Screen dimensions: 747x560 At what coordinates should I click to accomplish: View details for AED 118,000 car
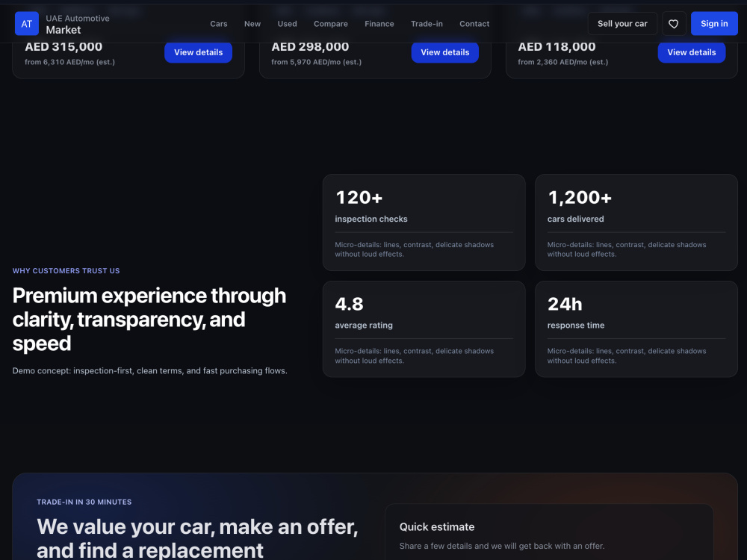click(x=691, y=52)
